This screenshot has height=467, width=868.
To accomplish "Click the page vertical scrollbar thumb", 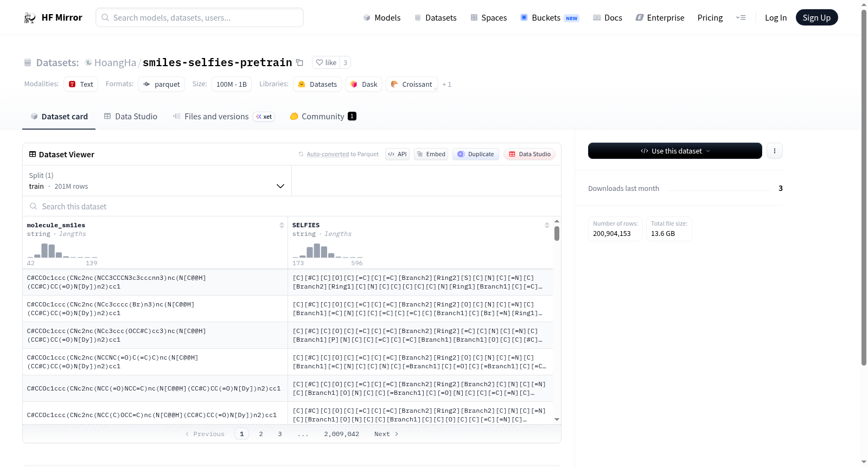I will click(864, 187).
